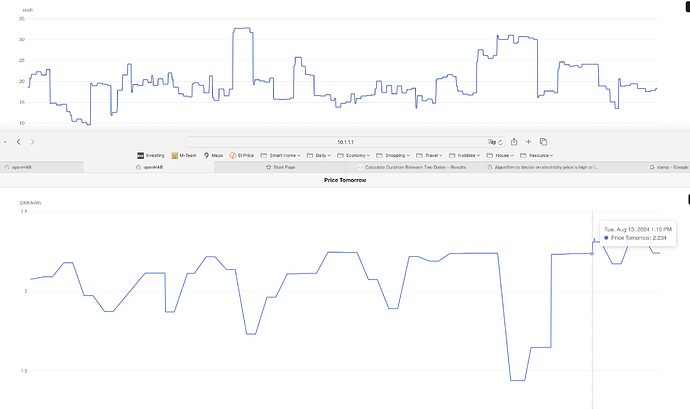Expand the Hobbies bookmarks folder

(464, 155)
